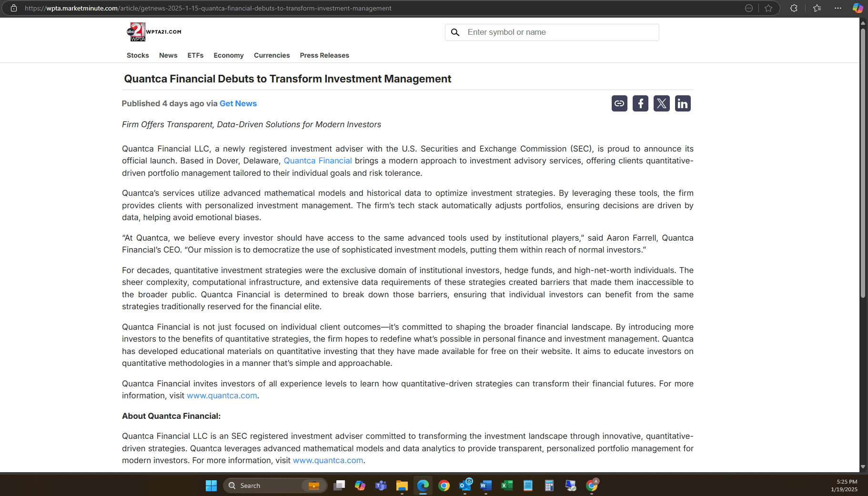Open Notepad from taskbar

click(528, 486)
